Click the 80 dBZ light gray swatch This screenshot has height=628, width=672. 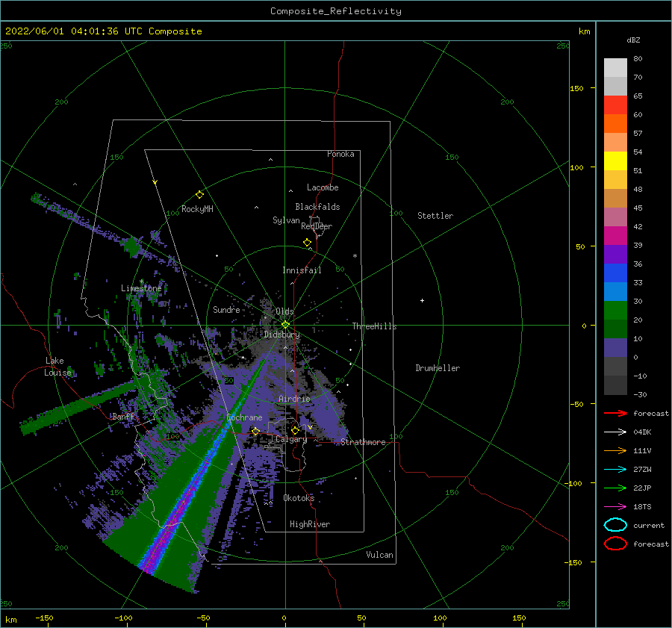pos(615,68)
